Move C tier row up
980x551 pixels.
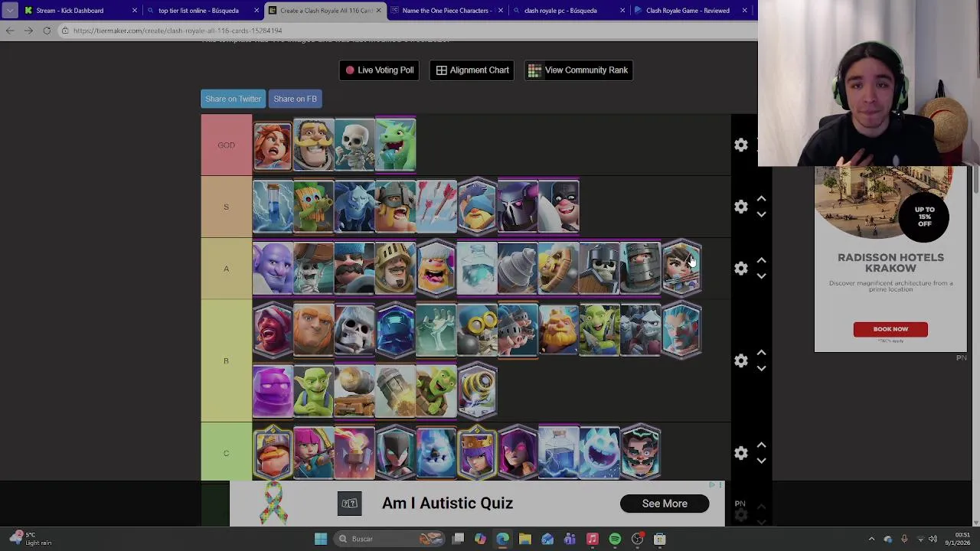[761, 445]
